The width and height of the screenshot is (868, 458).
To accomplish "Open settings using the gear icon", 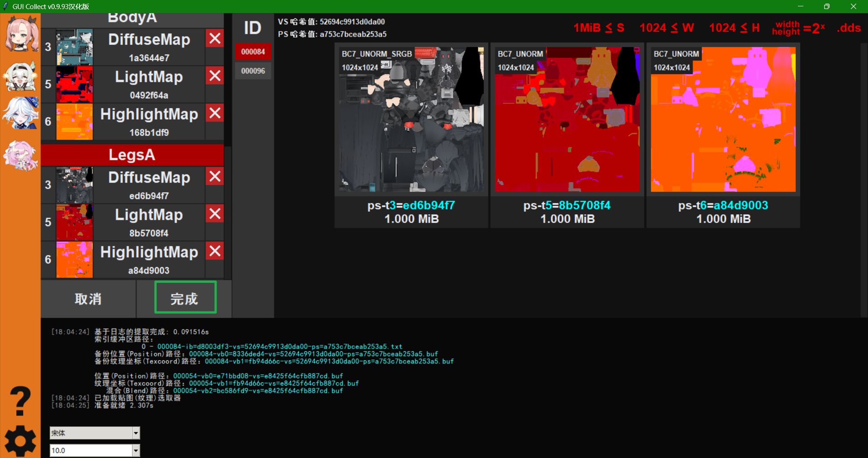I will pos(20,441).
